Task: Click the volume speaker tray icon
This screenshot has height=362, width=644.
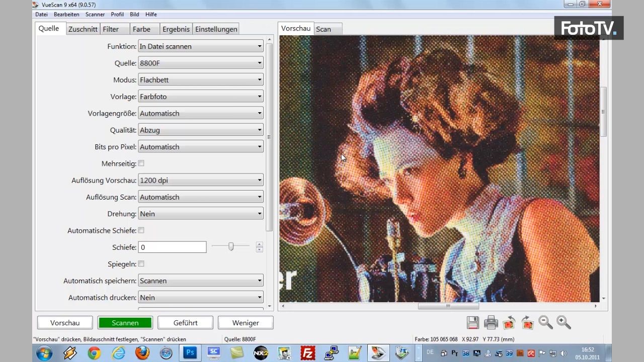Action: click(x=563, y=353)
